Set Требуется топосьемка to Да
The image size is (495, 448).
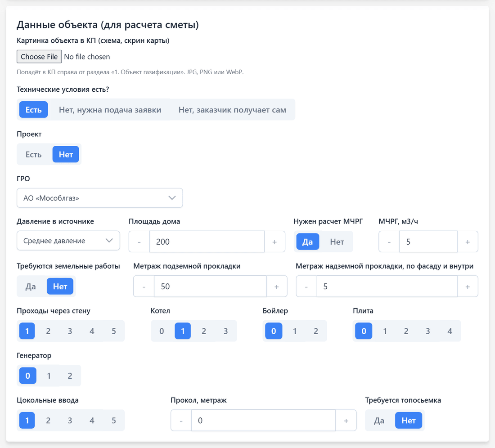379,421
